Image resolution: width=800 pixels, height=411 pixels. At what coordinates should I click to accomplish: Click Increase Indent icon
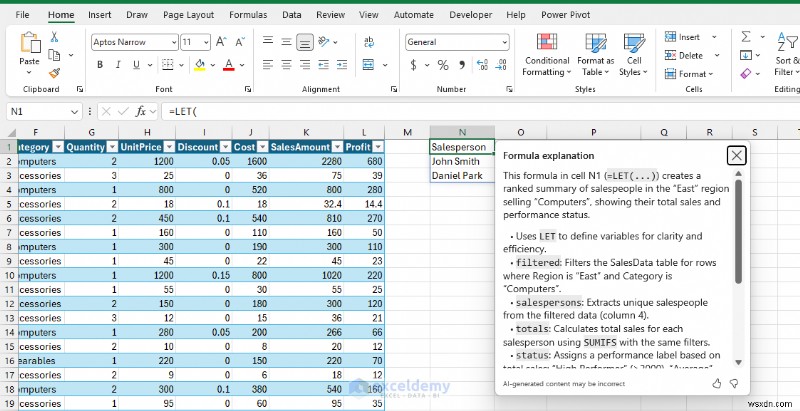[x=342, y=65]
